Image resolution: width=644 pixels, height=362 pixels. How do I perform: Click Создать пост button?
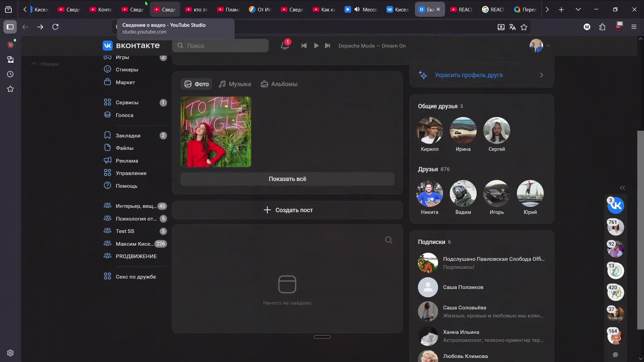click(287, 210)
